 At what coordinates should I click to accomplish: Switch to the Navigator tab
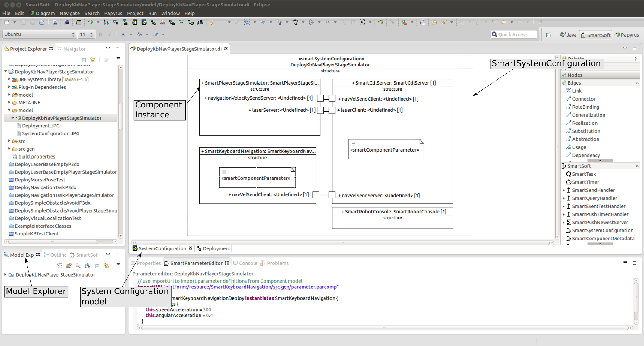pos(71,49)
